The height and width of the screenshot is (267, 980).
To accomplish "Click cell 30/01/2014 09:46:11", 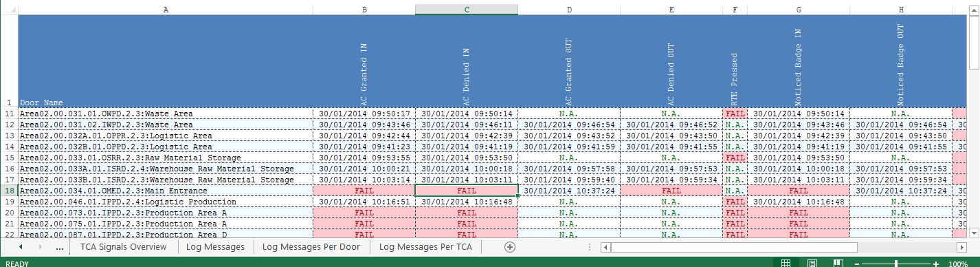I will click(467, 125).
